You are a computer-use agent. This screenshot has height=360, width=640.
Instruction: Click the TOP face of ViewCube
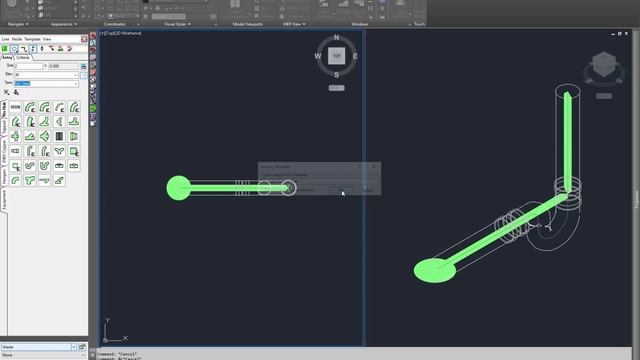click(x=337, y=56)
